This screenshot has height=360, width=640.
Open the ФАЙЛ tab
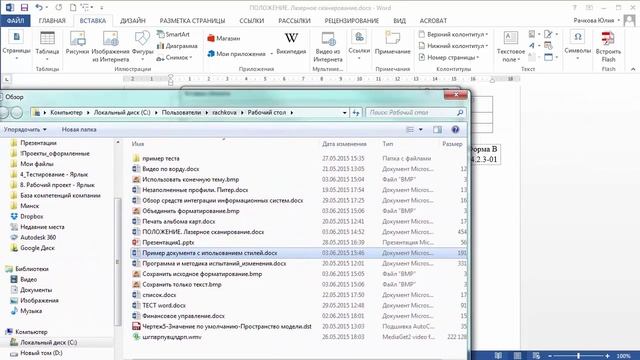15,20
